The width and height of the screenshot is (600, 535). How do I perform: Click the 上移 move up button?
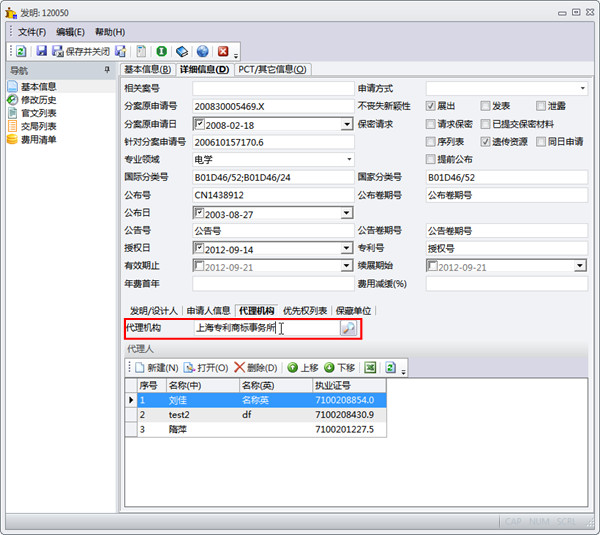[x=303, y=368]
